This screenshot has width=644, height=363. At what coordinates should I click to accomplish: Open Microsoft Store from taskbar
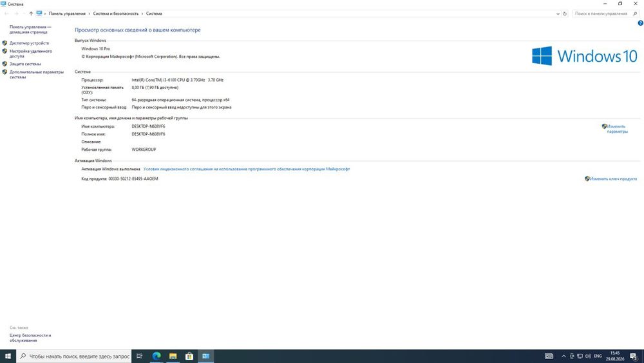pyautogui.click(x=189, y=356)
